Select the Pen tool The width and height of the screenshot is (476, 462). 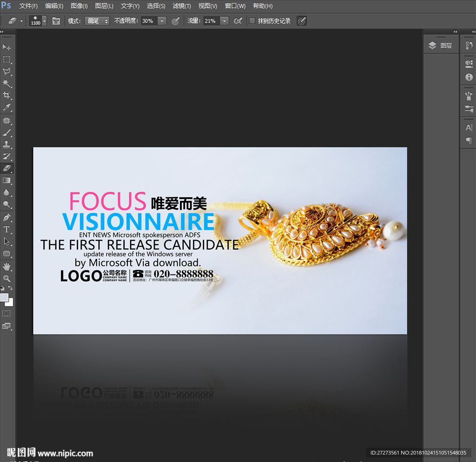click(x=7, y=217)
